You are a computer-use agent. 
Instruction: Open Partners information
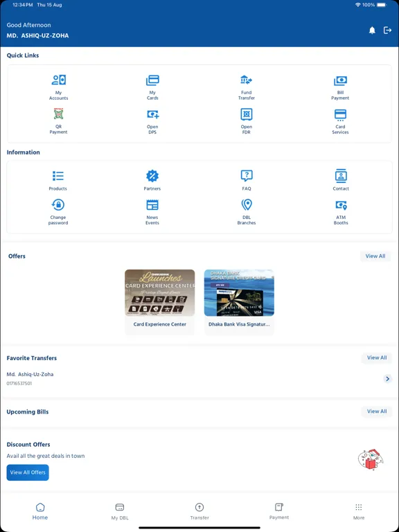[x=152, y=181]
